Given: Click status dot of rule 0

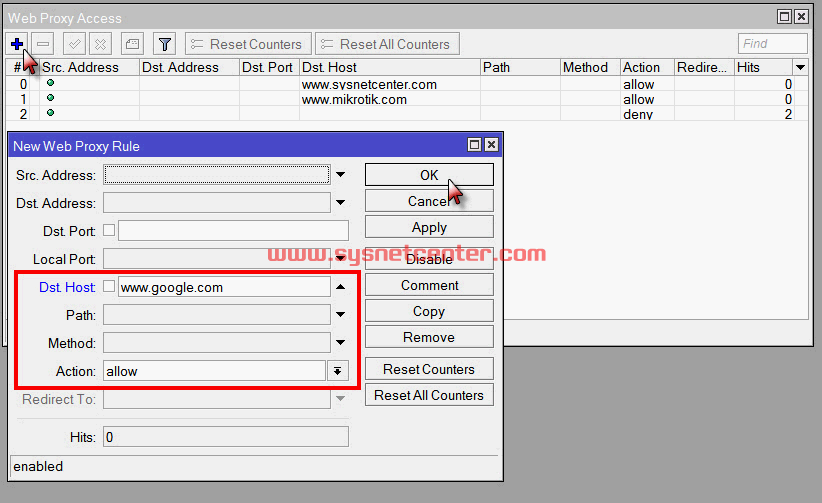Looking at the screenshot, I should point(50,82).
